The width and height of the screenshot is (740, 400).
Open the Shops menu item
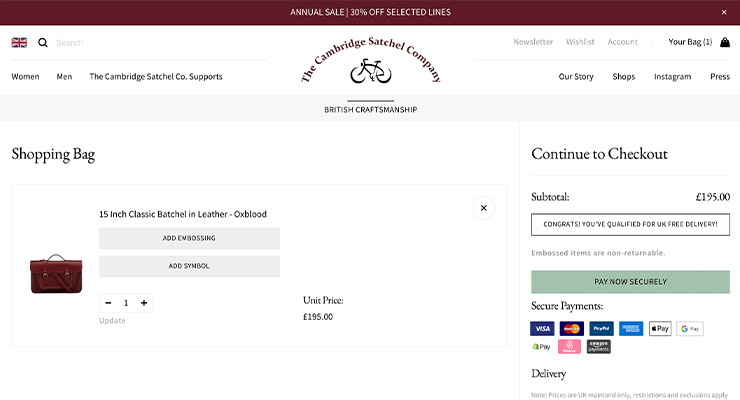point(623,76)
